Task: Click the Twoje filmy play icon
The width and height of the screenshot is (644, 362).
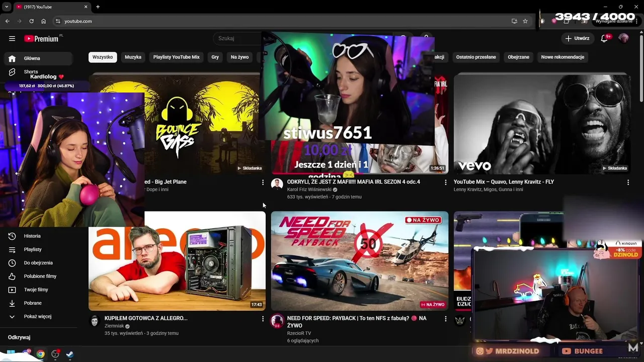Action: (12, 290)
